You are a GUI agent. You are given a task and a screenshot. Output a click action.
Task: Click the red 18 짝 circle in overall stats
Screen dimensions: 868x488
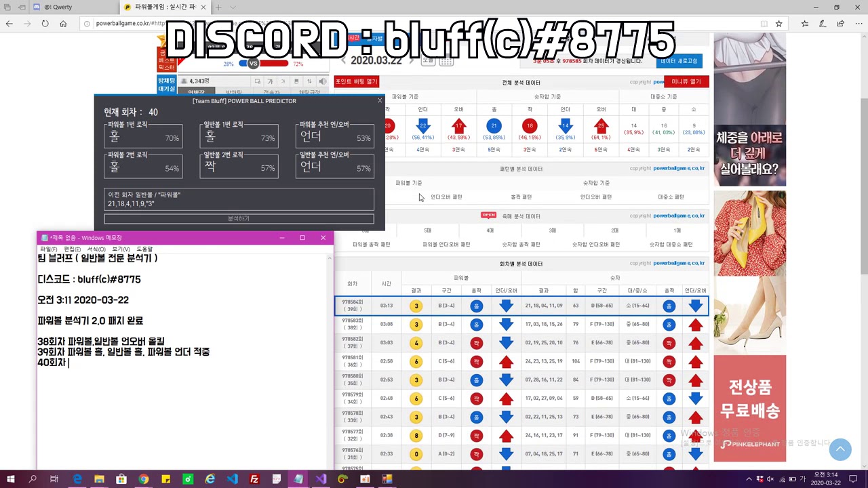[530, 126]
